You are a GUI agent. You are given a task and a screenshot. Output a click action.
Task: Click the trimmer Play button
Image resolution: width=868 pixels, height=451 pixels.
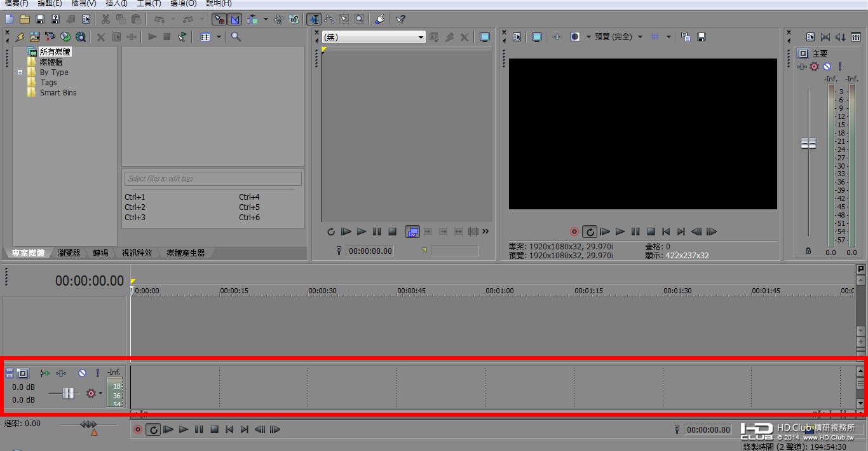coord(362,232)
